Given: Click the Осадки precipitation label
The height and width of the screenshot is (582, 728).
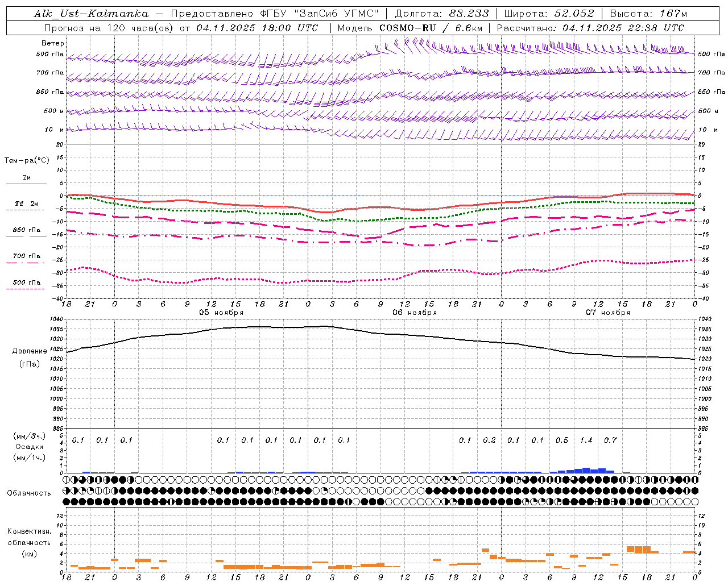Looking at the screenshot, I should 29,447.
